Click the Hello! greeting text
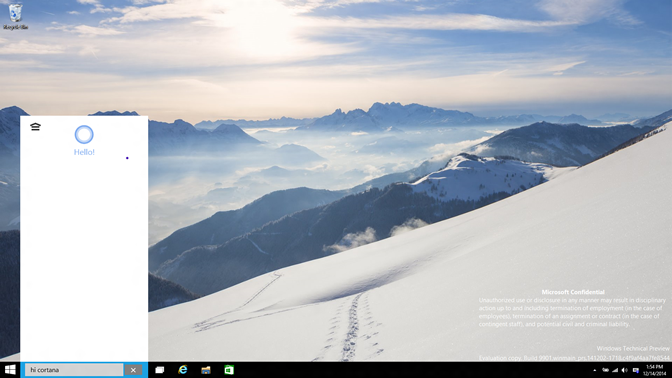This screenshot has height=378, width=672. tap(84, 152)
